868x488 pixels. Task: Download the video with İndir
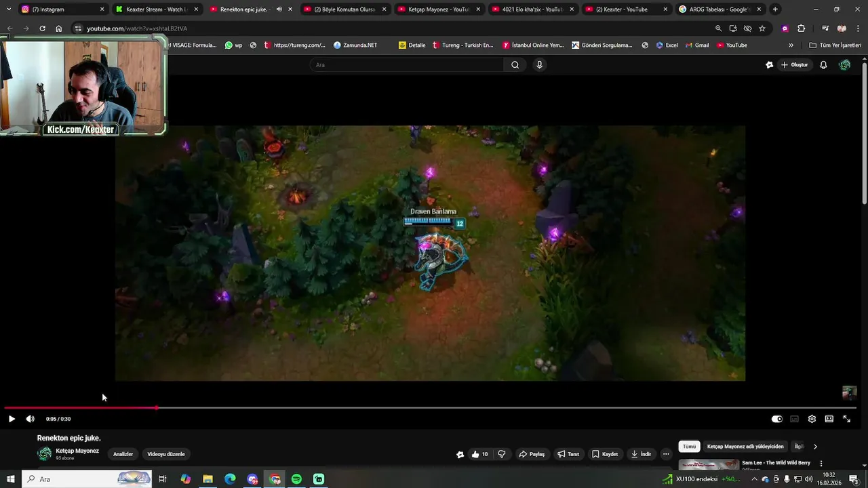[641, 454]
